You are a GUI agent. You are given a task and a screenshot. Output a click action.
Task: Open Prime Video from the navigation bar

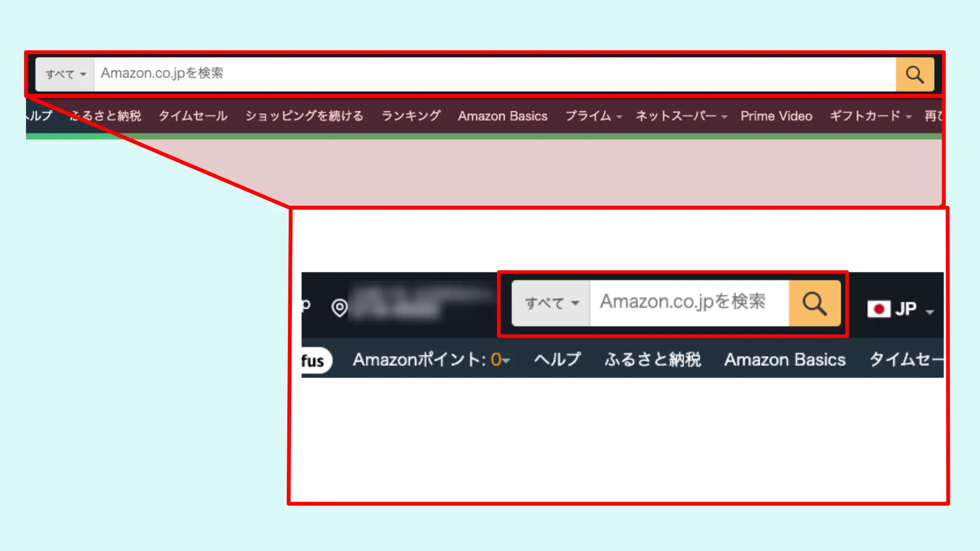(776, 116)
